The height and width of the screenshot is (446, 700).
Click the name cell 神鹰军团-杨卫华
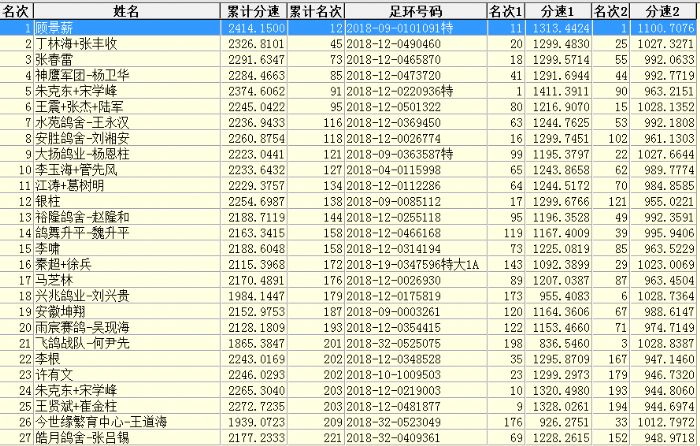pos(84,75)
